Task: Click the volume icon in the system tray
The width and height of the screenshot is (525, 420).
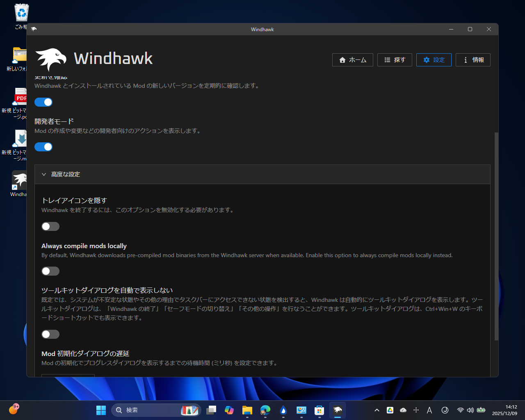Action: pyautogui.click(x=470, y=410)
